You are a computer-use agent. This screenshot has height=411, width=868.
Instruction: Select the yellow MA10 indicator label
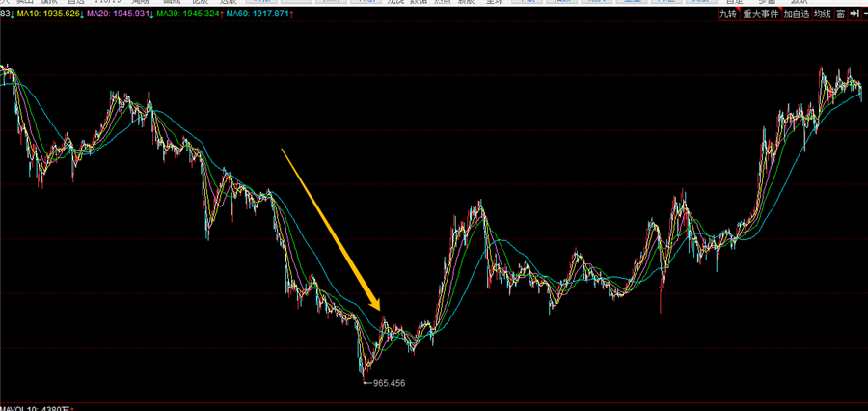click(44, 16)
